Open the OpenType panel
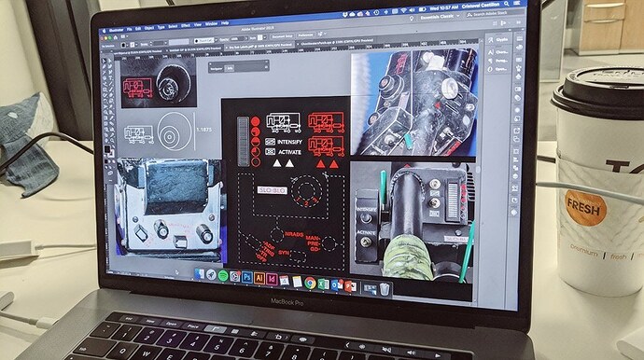The width and height of the screenshot is (644, 360). 497,69
